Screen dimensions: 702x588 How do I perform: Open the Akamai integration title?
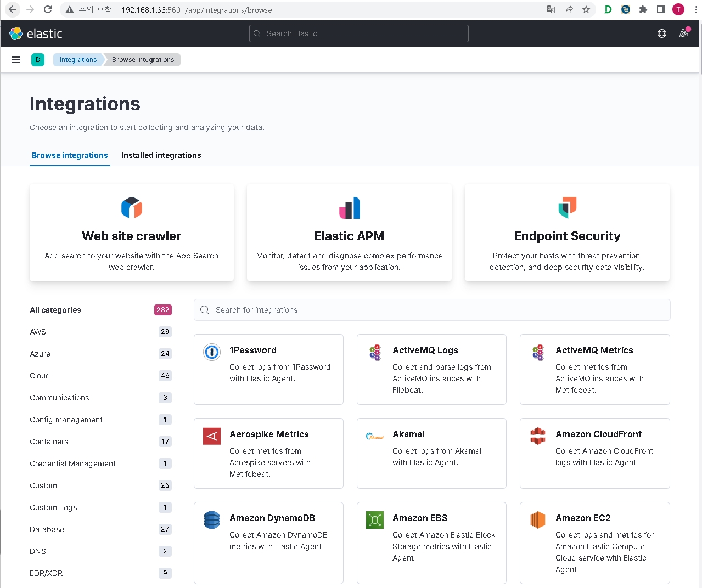click(408, 434)
